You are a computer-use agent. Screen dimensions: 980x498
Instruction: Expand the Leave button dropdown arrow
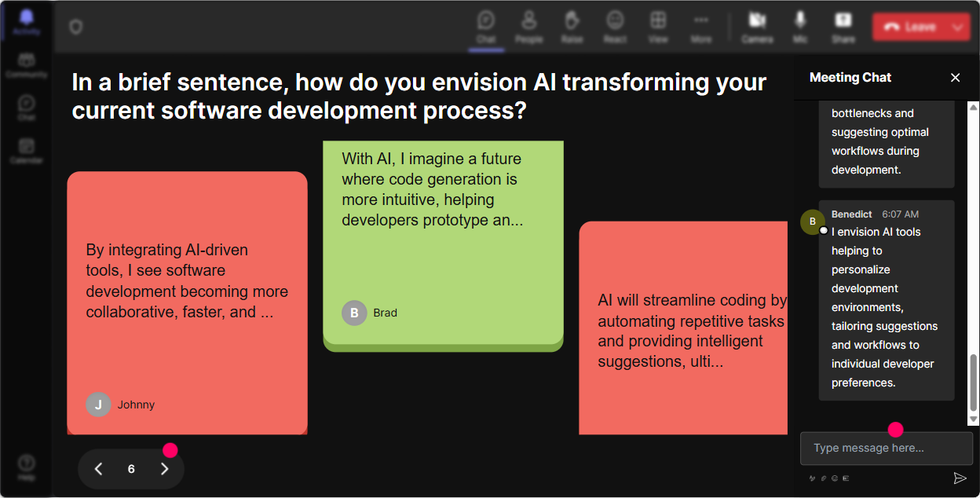point(959,27)
